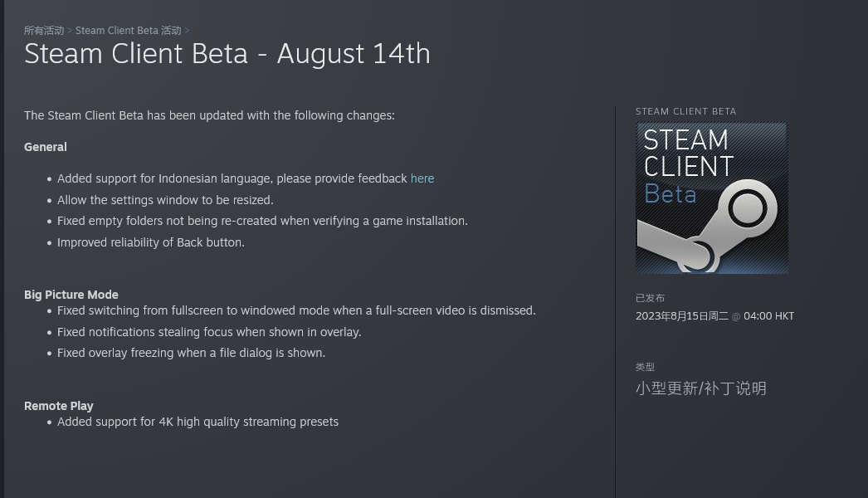
Task: Click the "Big Picture Mode" section heading
Action: click(x=71, y=295)
